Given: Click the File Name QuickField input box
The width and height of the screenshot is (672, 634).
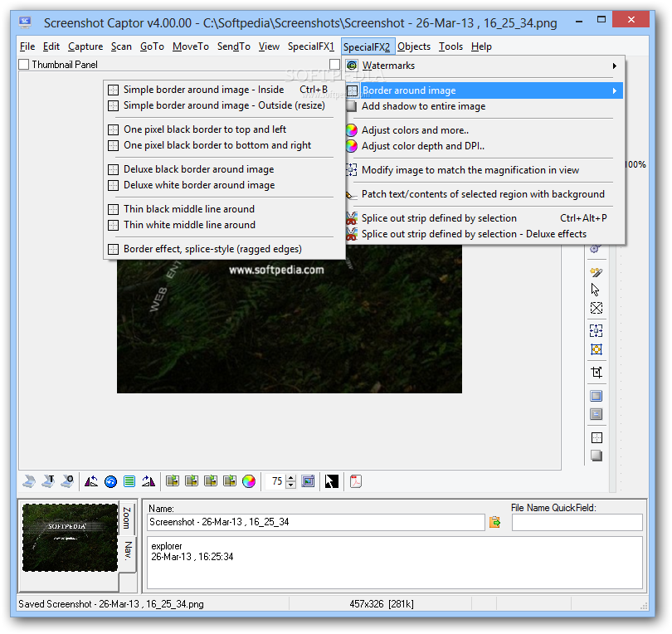Looking at the screenshot, I should pos(577,523).
